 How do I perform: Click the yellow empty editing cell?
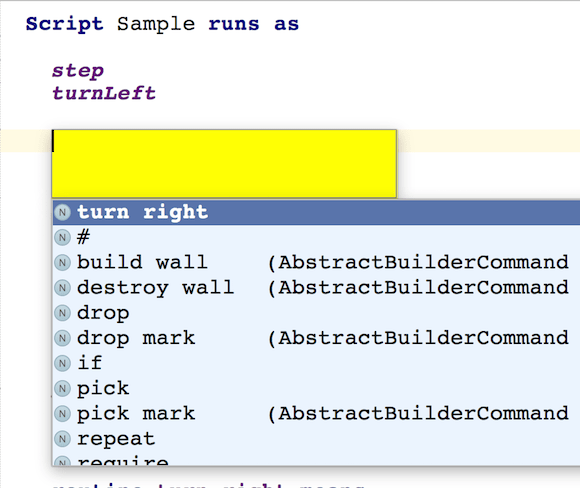(x=224, y=164)
